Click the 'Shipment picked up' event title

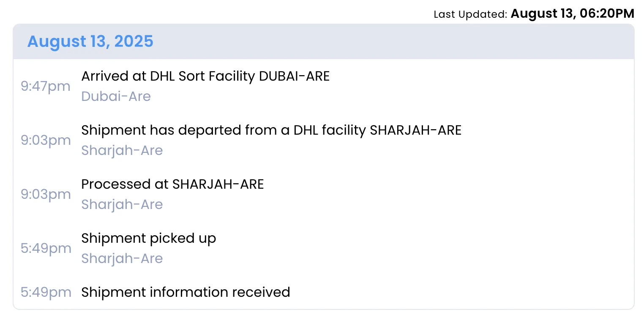coord(148,239)
